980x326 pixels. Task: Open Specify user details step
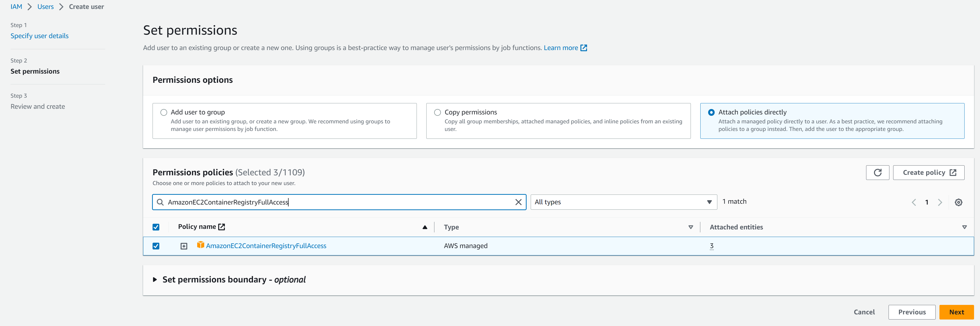39,36
